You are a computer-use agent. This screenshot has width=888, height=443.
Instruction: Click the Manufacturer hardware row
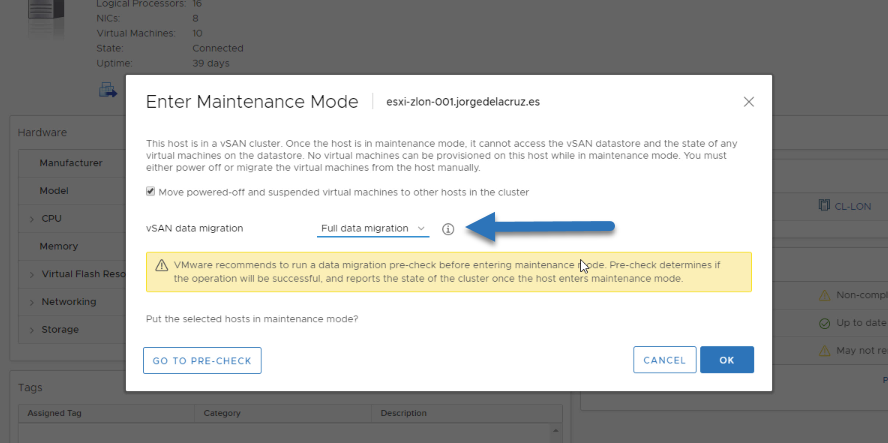[72, 163]
